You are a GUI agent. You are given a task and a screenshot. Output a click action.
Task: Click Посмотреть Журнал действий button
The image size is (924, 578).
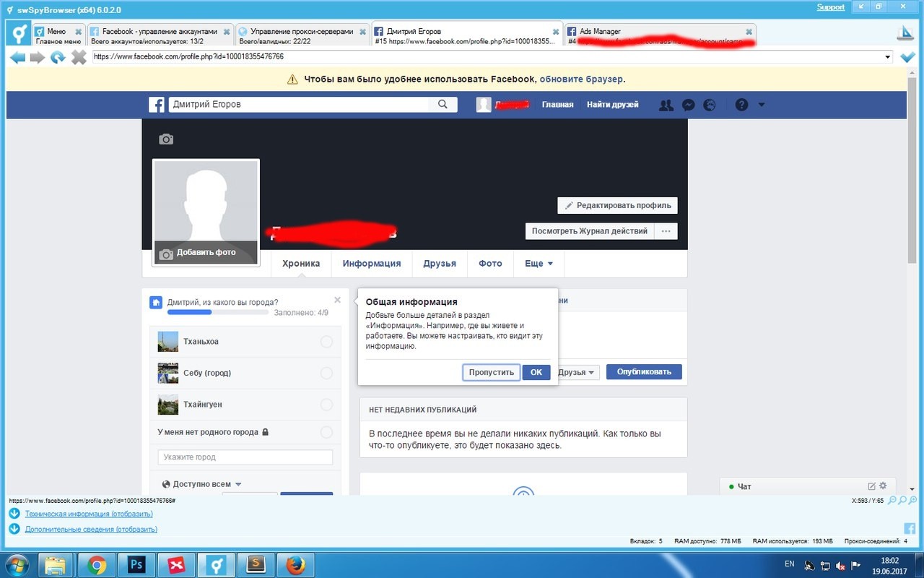590,231
